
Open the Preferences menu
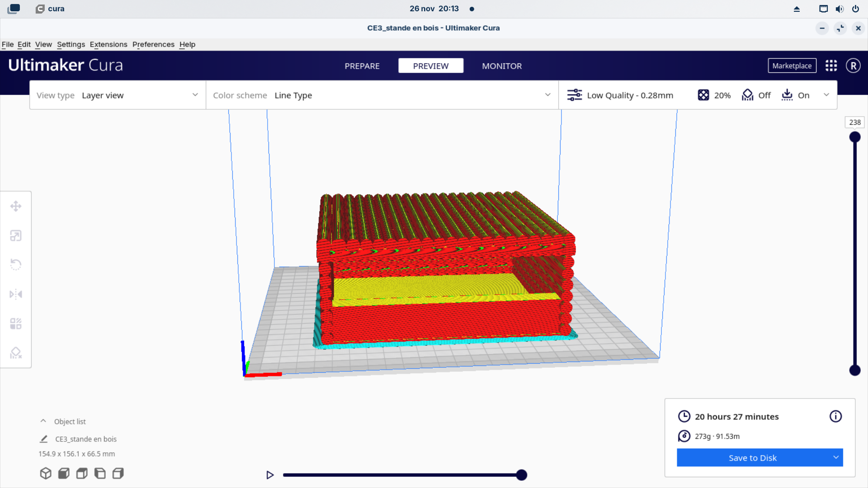tap(153, 44)
